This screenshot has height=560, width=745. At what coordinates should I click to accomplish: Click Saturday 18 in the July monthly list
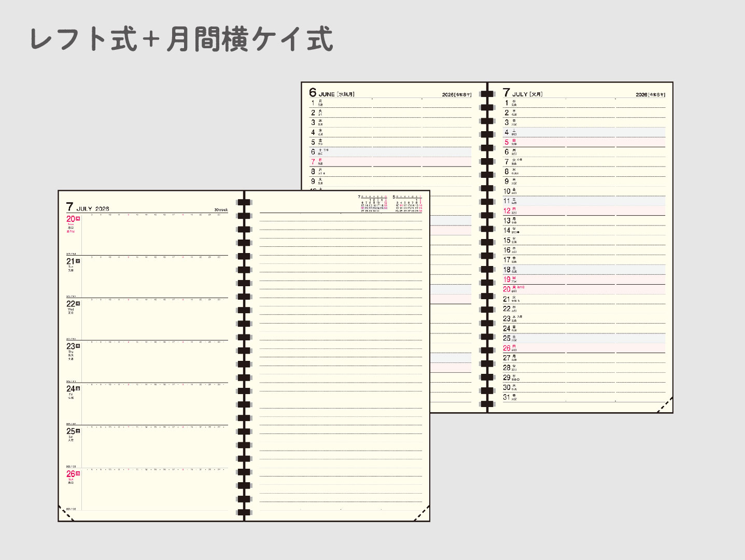coord(507,270)
